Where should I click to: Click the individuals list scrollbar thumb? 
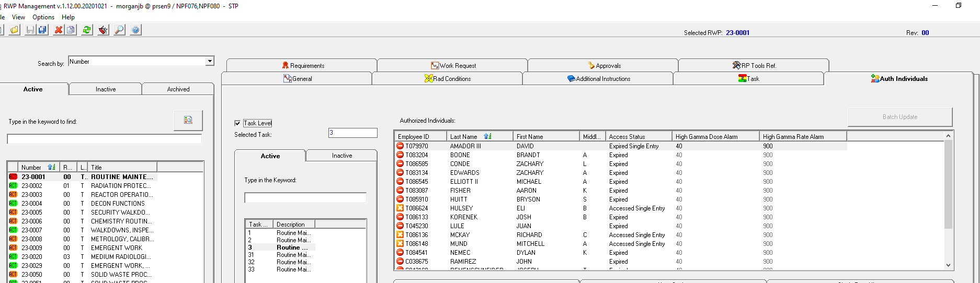948,184
